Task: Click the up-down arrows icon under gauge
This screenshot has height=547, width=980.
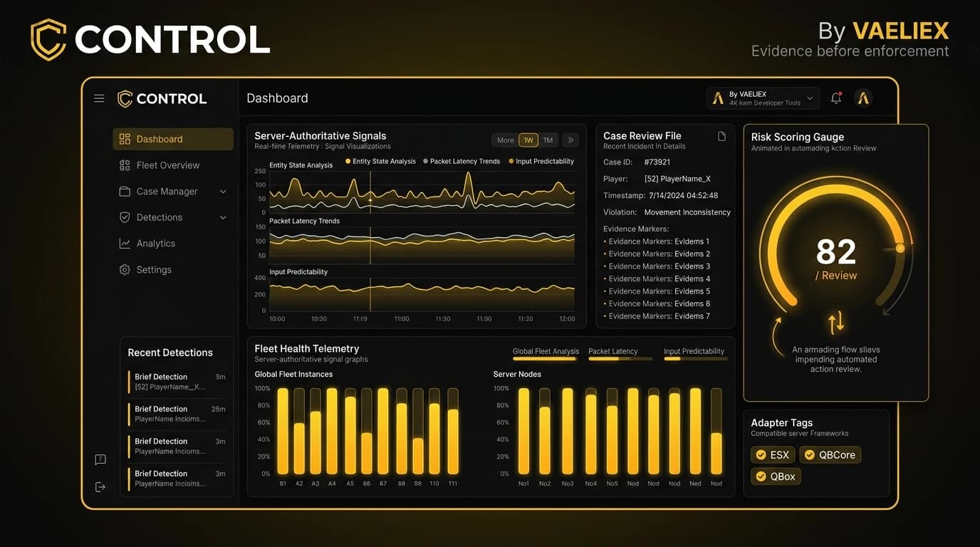Action: (x=836, y=323)
